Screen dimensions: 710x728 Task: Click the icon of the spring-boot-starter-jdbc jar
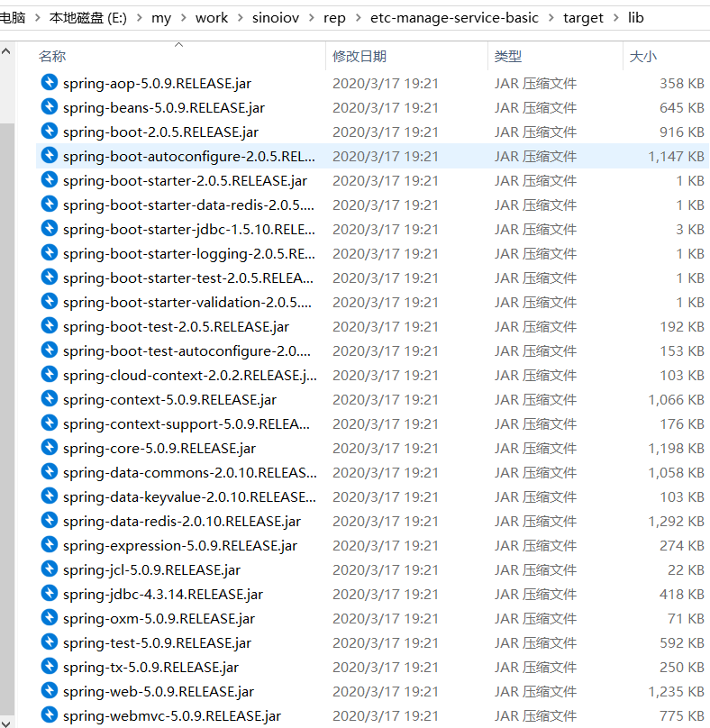pos(50,229)
